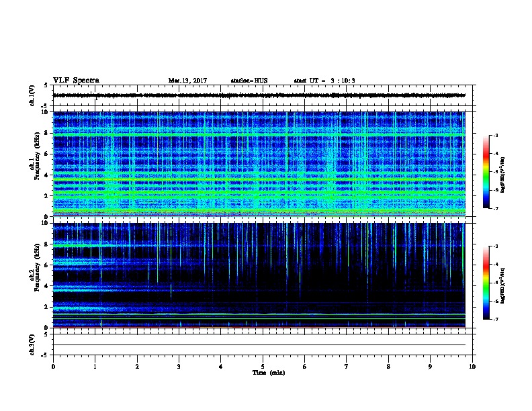Click the ch.2 frequency tick "6"
This screenshot has height=411, width=532.
click(x=47, y=265)
